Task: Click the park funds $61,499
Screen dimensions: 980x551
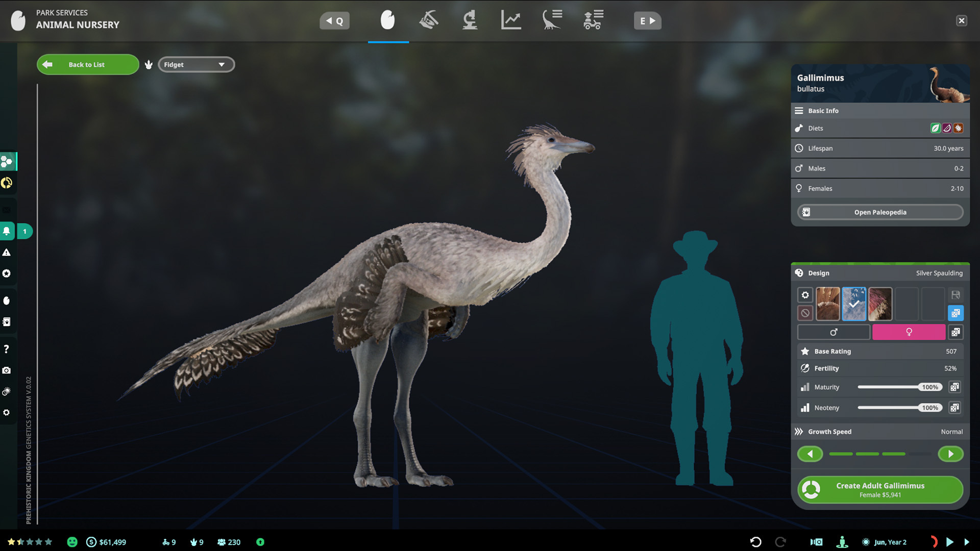Action: point(106,542)
